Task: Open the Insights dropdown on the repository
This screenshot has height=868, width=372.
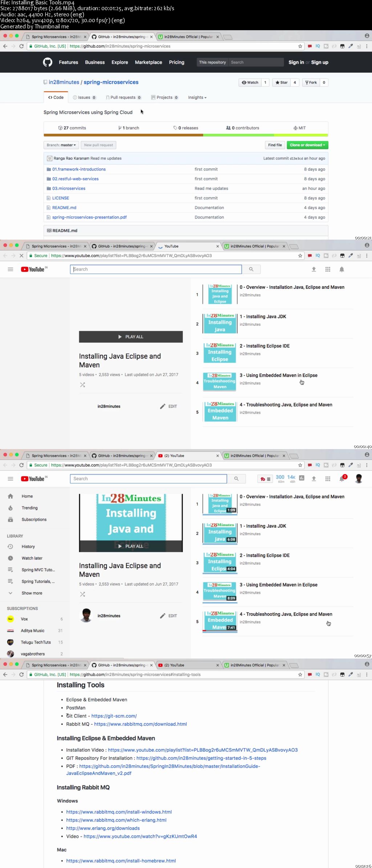Action: click(x=197, y=97)
